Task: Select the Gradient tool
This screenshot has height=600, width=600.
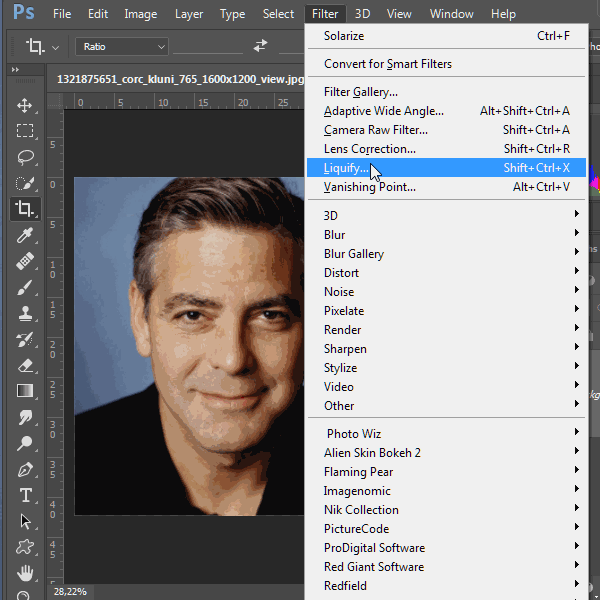Action: [25, 391]
